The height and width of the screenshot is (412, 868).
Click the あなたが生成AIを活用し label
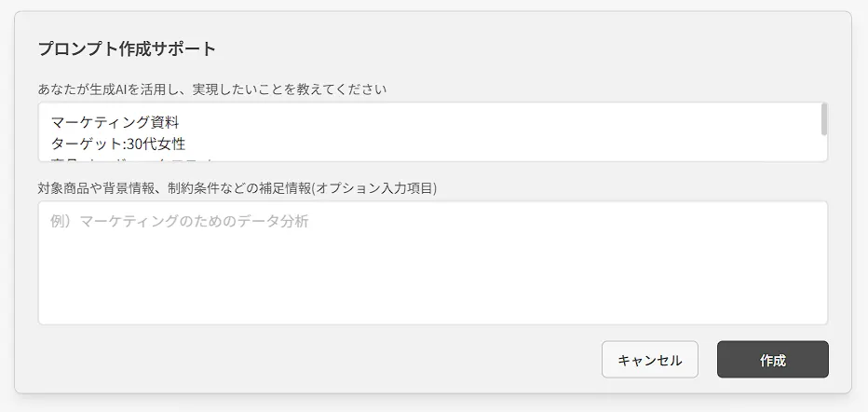(x=212, y=89)
